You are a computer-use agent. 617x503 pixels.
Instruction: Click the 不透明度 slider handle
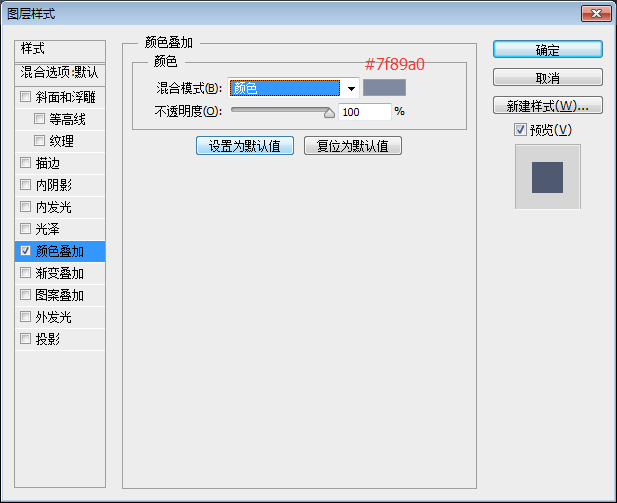[329, 113]
